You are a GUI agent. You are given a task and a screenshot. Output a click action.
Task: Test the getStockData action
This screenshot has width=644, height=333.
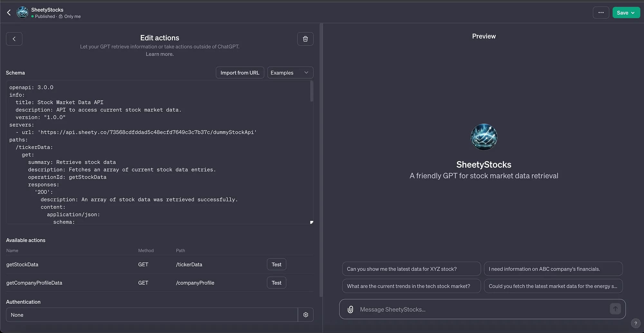click(276, 264)
